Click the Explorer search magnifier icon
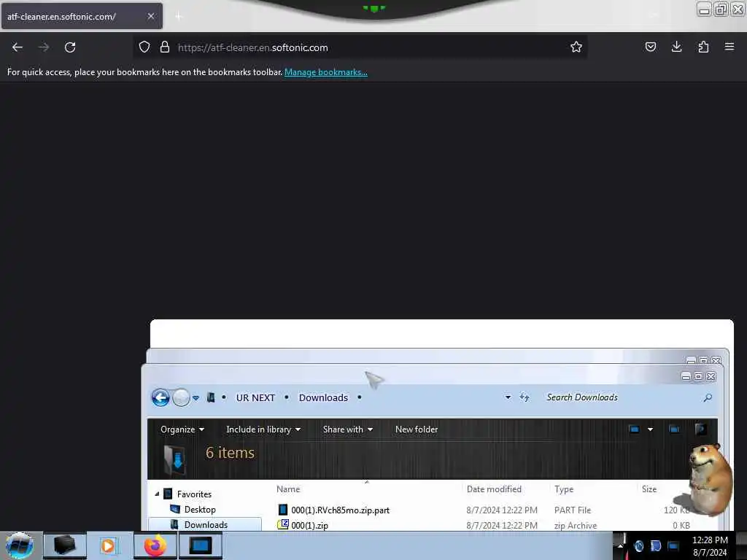 point(708,397)
